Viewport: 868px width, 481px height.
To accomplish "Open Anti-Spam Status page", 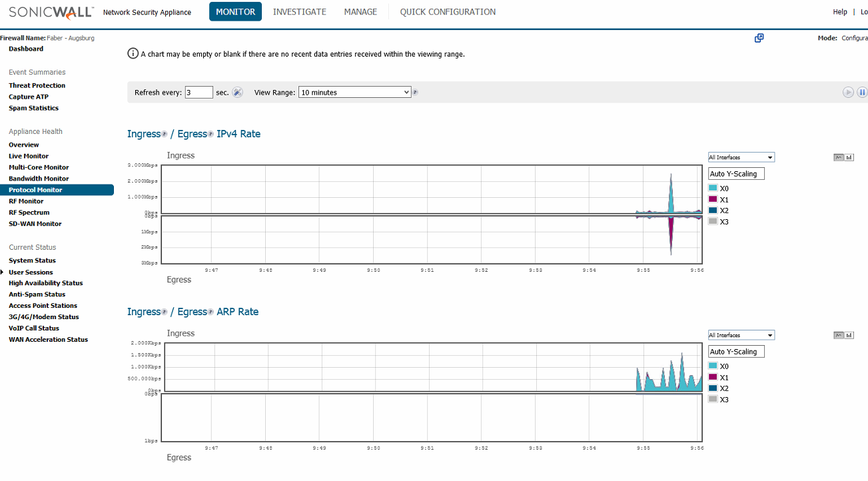I will pyautogui.click(x=37, y=294).
